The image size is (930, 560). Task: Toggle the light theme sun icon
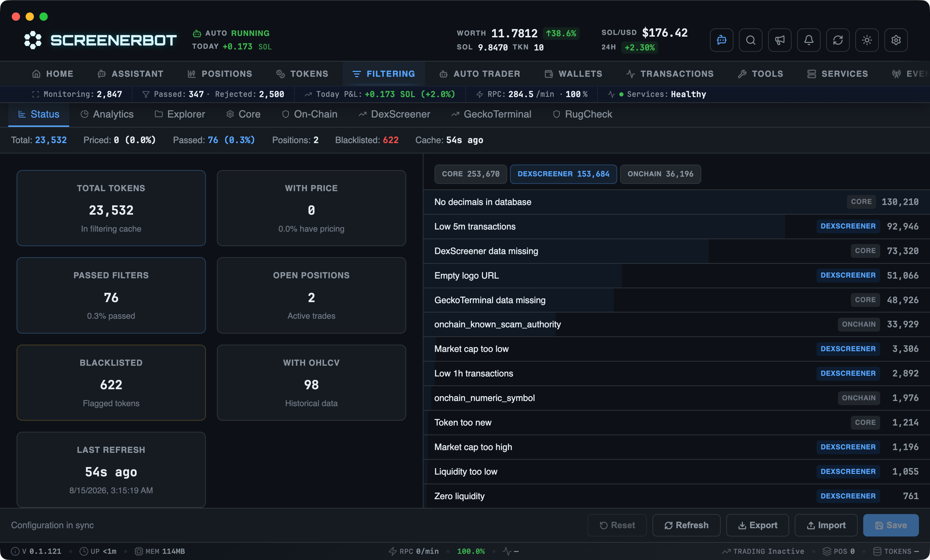867,40
